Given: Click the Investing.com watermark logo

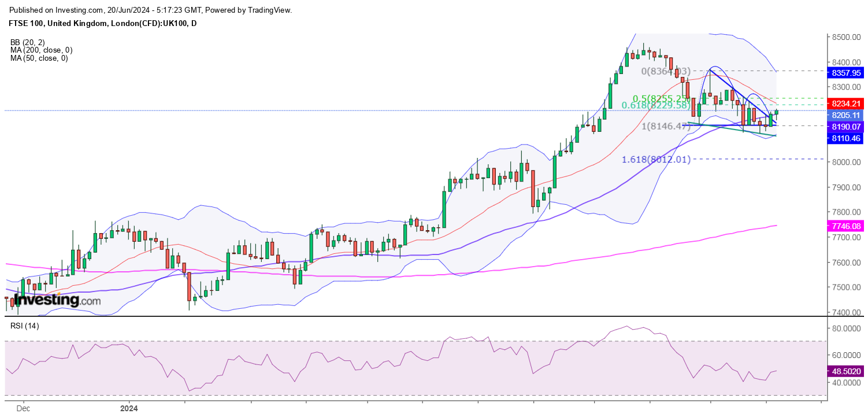Looking at the screenshot, I should tap(57, 300).
